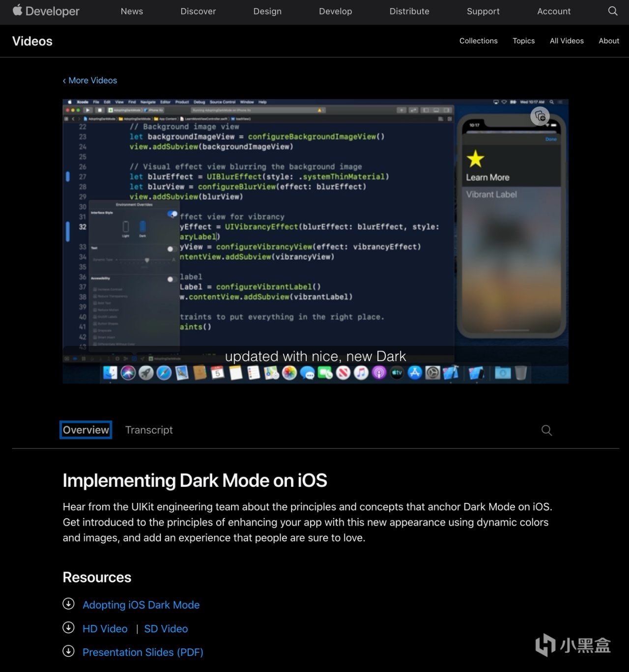Click the System Preferences gear in the Dock
Image resolution: width=629 pixels, height=672 pixels.
(x=433, y=373)
